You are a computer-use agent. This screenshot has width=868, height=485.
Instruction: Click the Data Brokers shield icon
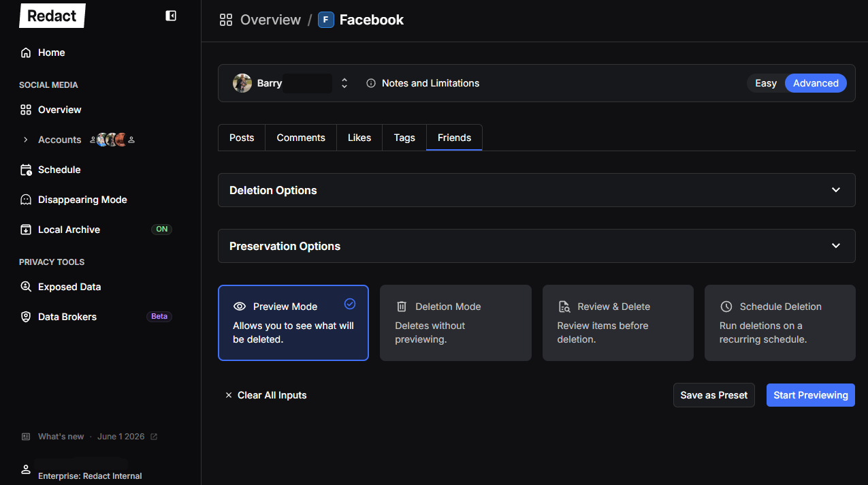[26, 317]
